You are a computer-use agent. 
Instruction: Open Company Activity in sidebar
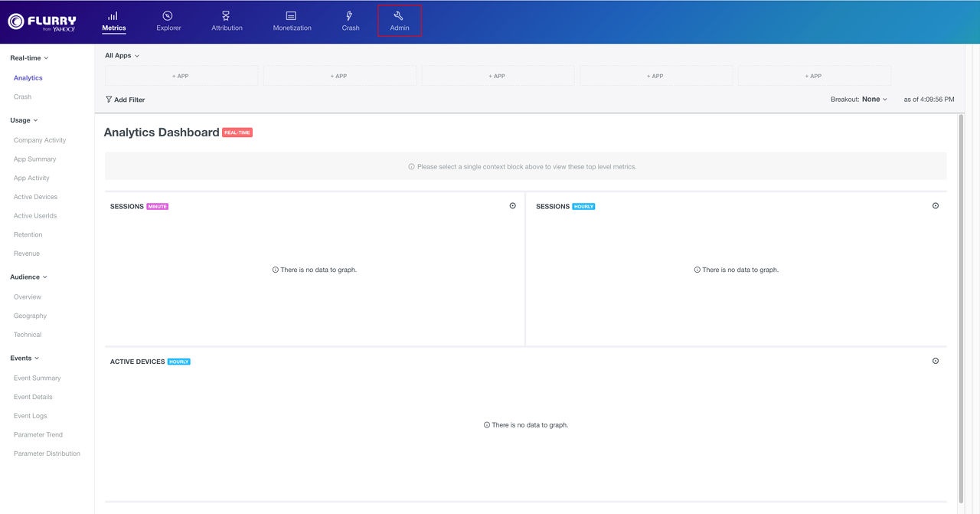(40, 140)
